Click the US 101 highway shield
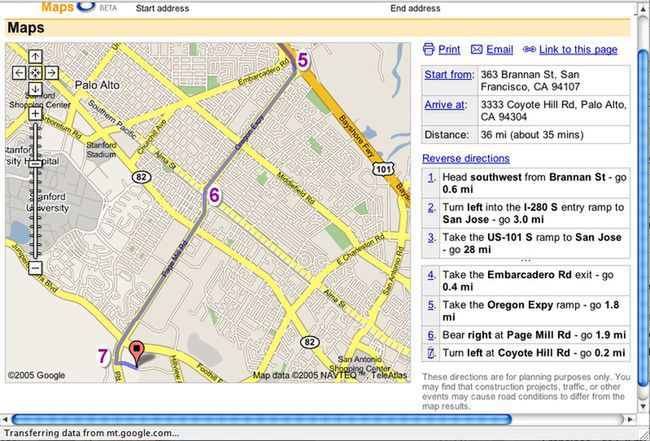Image resolution: width=650 pixels, height=441 pixels. (383, 169)
